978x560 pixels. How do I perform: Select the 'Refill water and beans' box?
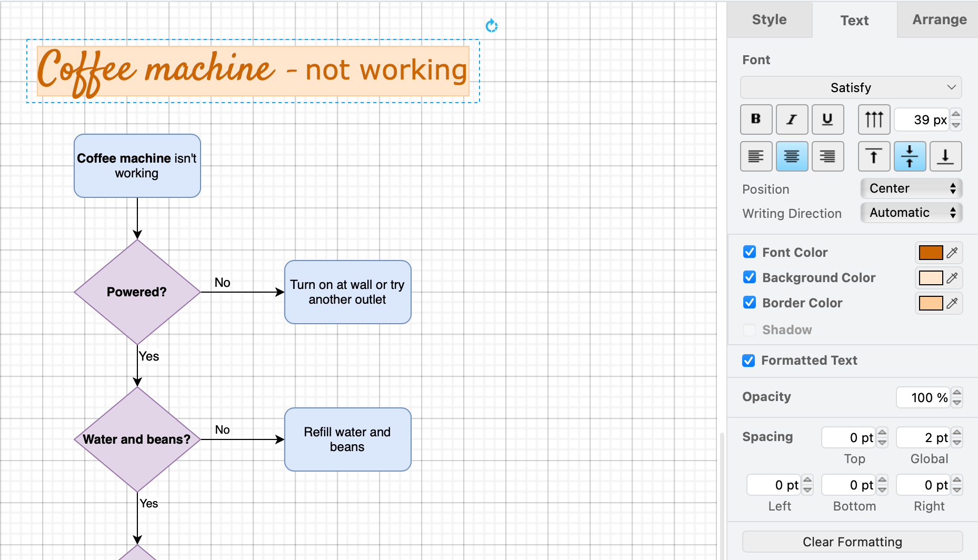pyautogui.click(x=347, y=439)
